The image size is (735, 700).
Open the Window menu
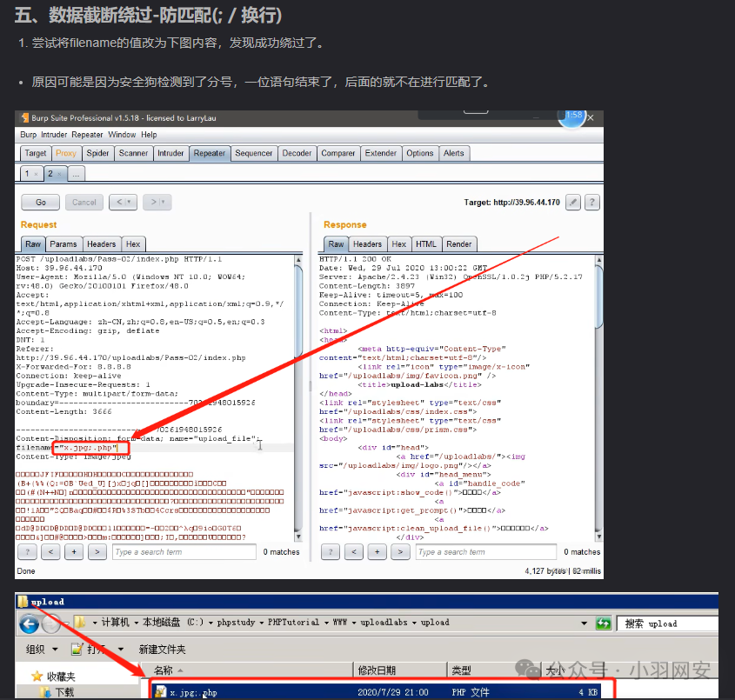point(122,135)
